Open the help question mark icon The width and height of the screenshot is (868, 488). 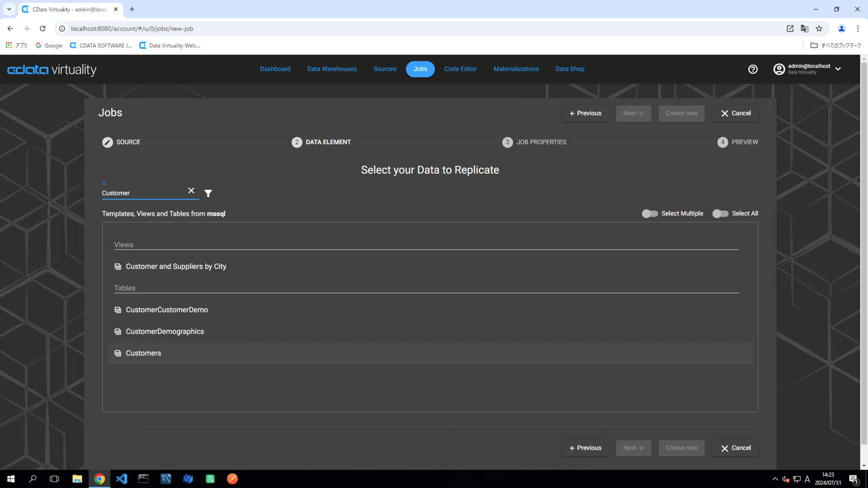tap(753, 69)
